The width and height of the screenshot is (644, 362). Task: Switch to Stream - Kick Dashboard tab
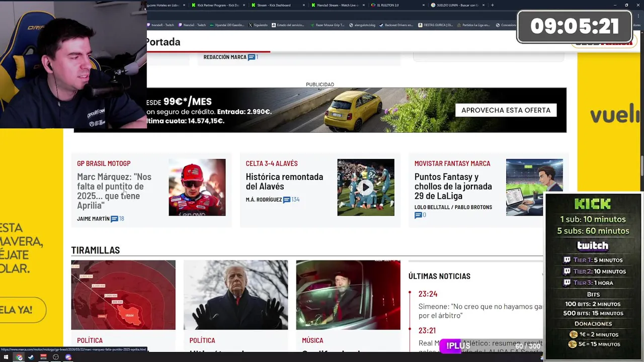tap(278, 5)
